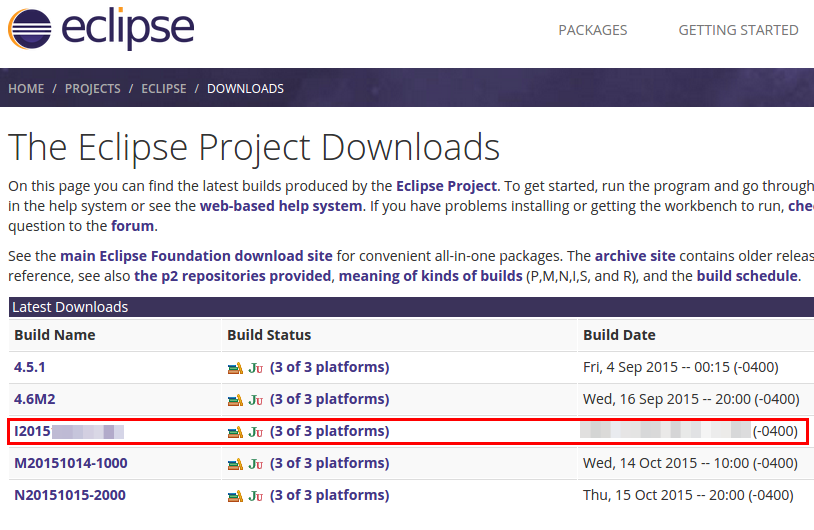Open the web-based help system link
814x530 pixels.
tap(281, 206)
